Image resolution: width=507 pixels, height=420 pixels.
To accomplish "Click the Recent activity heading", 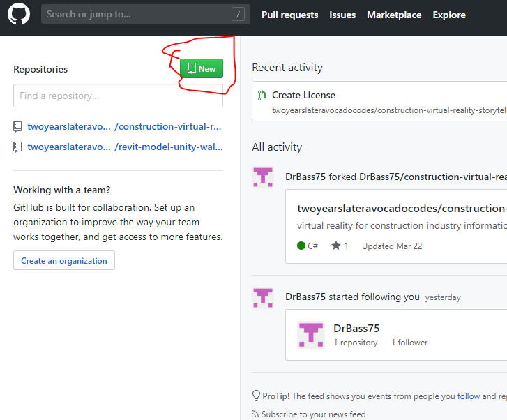I will coord(287,68).
